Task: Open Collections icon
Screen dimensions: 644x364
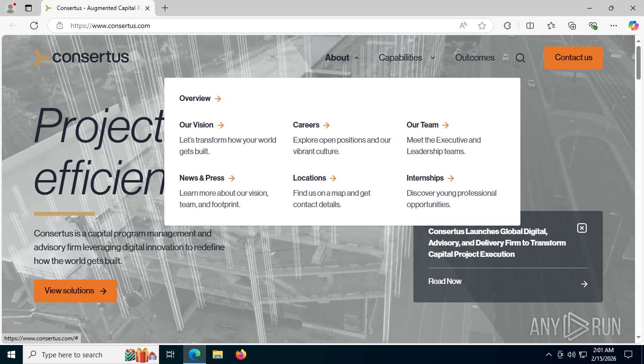Action: point(572,26)
